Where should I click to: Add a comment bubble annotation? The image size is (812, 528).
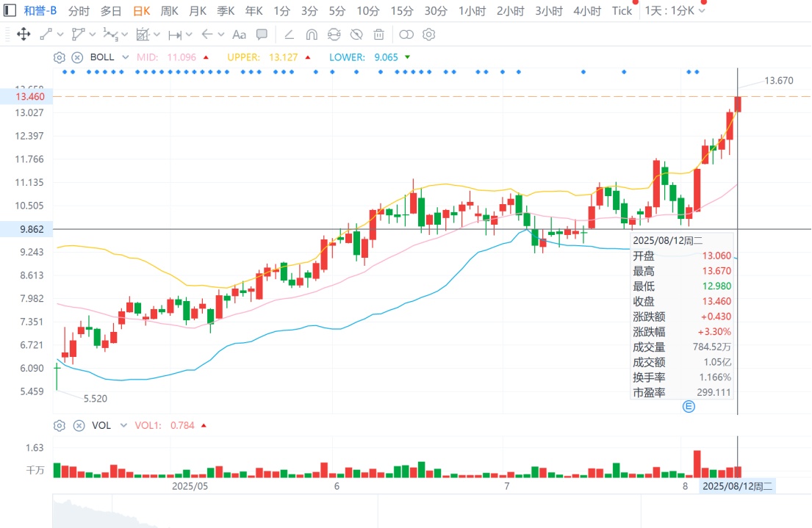[x=262, y=35]
